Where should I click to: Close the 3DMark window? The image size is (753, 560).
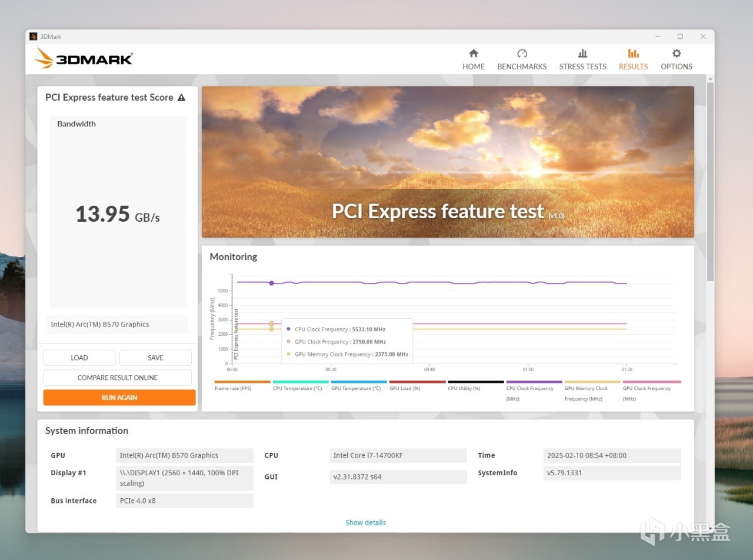pos(703,36)
